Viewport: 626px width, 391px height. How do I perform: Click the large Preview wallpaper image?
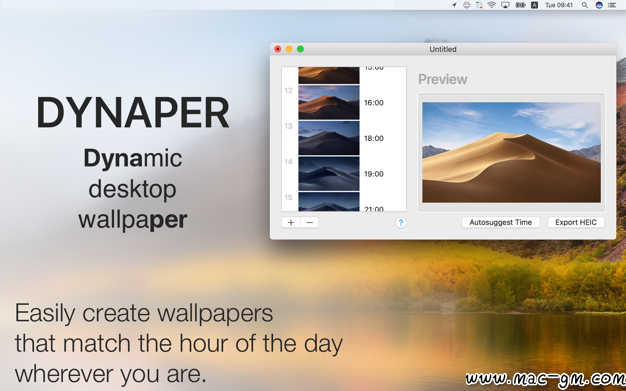pyautogui.click(x=511, y=152)
